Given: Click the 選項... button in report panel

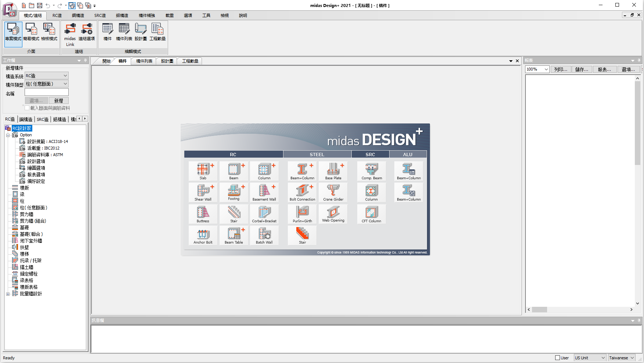Looking at the screenshot, I should tap(628, 69).
